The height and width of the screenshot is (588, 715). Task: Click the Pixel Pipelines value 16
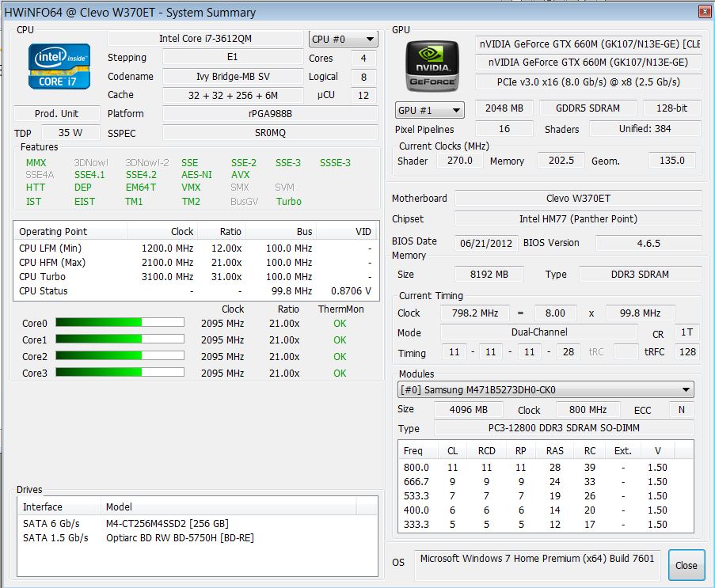(x=504, y=128)
